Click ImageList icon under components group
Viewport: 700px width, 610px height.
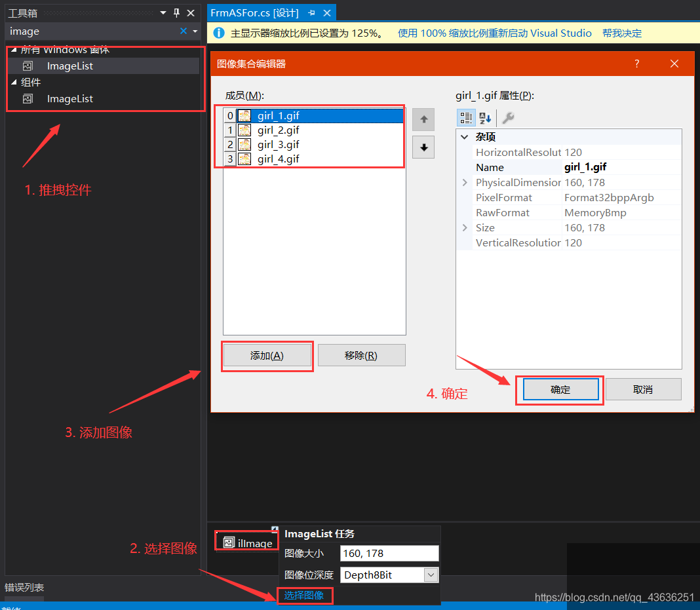point(28,99)
